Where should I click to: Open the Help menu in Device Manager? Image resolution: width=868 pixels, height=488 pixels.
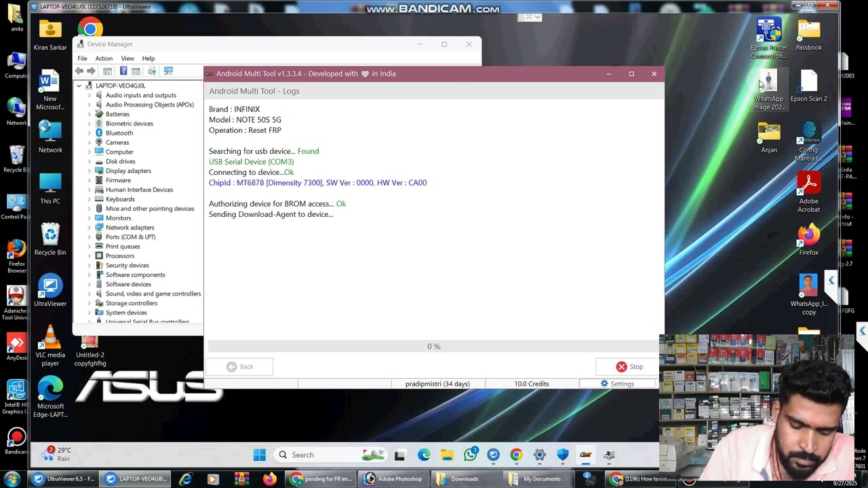tap(148, 59)
